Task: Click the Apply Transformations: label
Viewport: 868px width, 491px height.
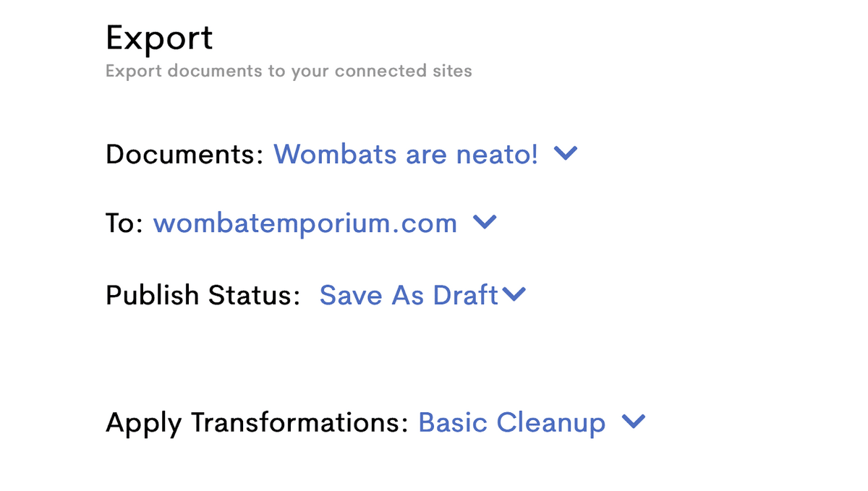Action: point(257,422)
